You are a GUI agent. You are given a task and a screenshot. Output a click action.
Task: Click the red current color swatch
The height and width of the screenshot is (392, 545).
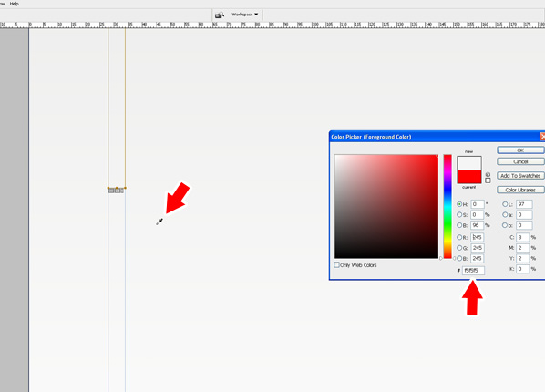(x=469, y=176)
